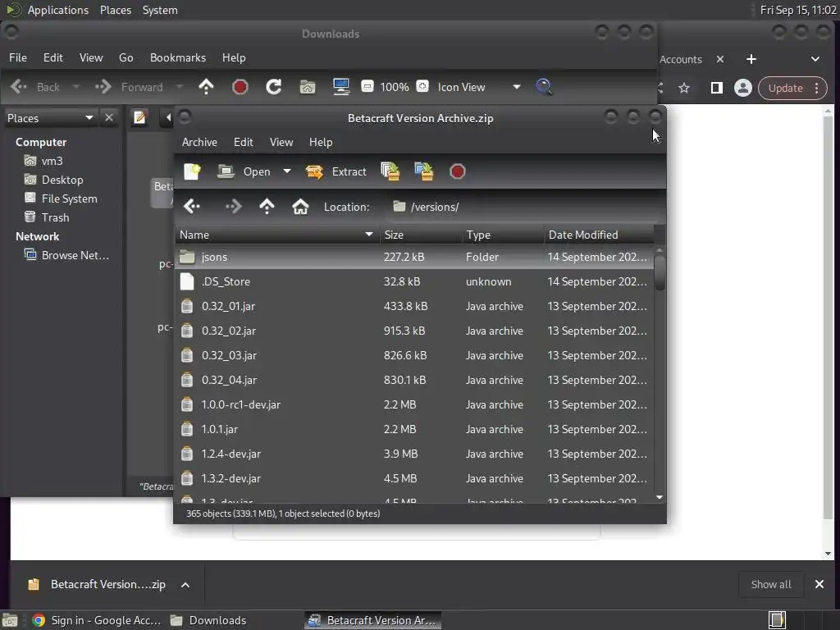Select 0.32_04.jar in the archive list
This screenshot has height=630, width=840.
click(x=414, y=381)
